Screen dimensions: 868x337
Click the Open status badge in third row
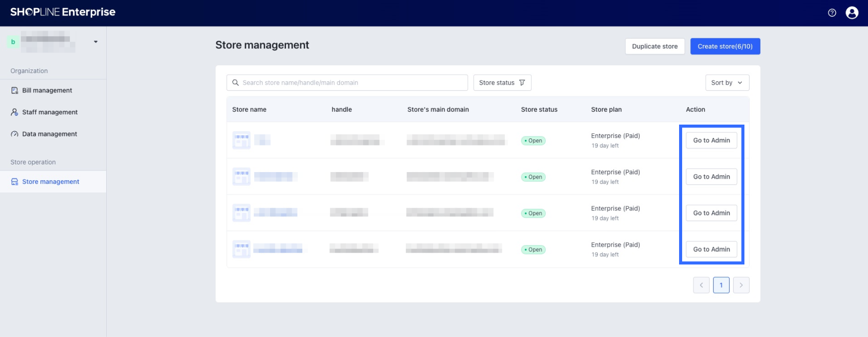[534, 213]
